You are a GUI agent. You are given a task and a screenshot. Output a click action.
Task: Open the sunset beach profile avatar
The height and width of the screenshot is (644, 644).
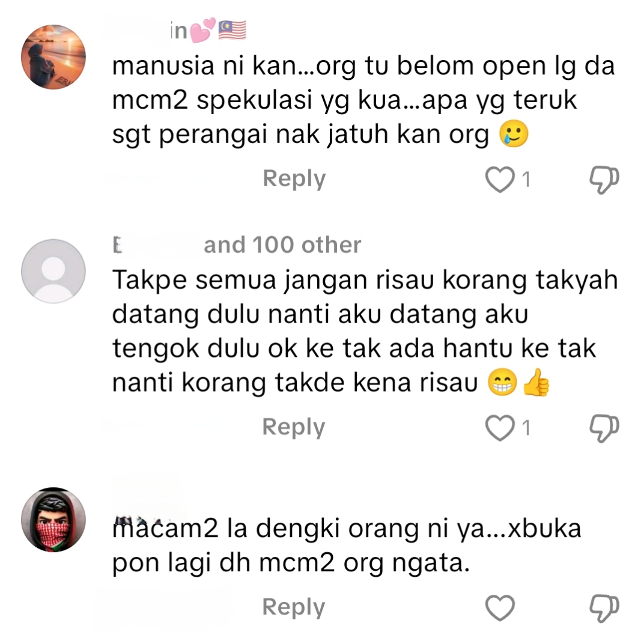tap(53, 56)
